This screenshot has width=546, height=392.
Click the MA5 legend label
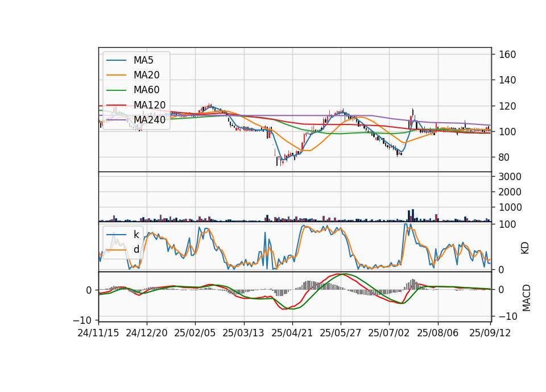[143, 60]
